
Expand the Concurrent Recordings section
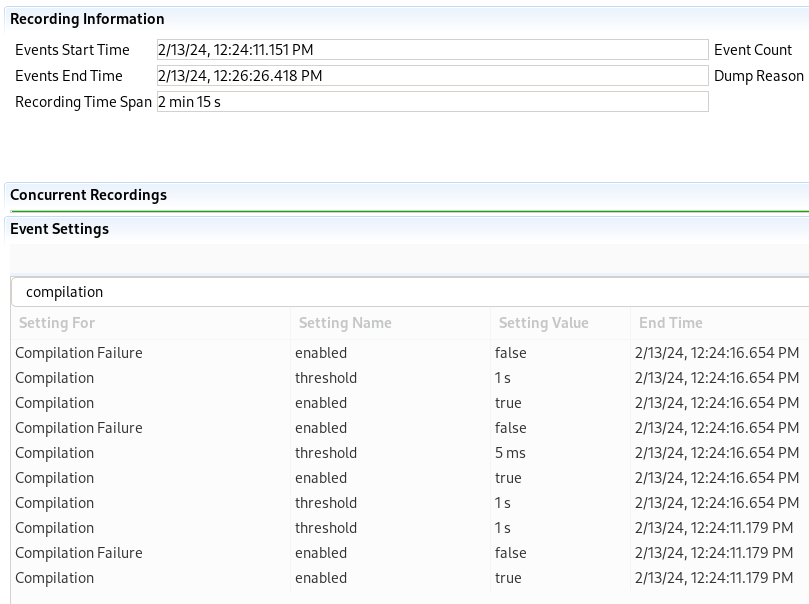tap(88, 195)
